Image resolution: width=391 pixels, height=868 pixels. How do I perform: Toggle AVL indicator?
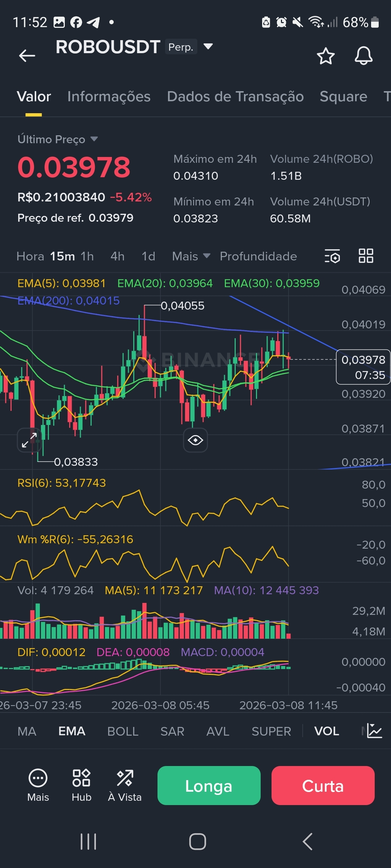[218, 731]
